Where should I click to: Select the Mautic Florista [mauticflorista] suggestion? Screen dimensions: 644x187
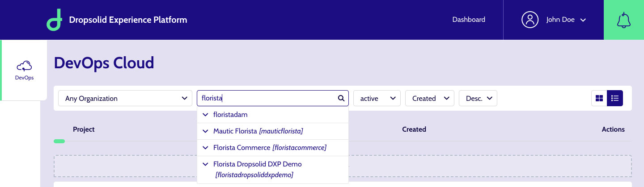pos(273,131)
